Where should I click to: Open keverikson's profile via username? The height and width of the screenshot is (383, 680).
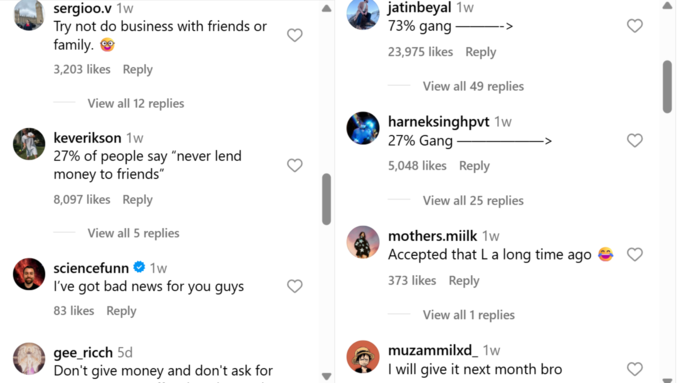click(x=87, y=138)
